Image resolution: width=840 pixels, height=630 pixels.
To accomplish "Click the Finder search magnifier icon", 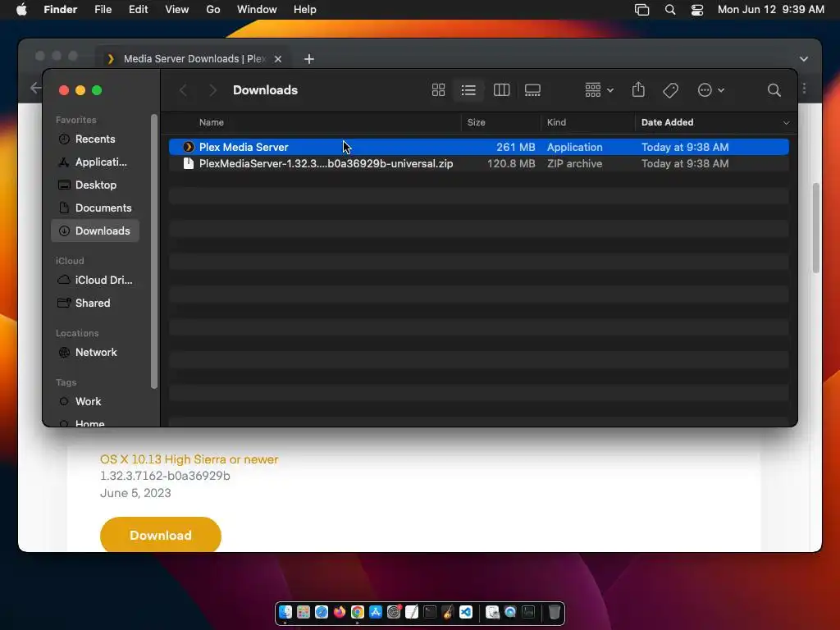I will [x=774, y=90].
